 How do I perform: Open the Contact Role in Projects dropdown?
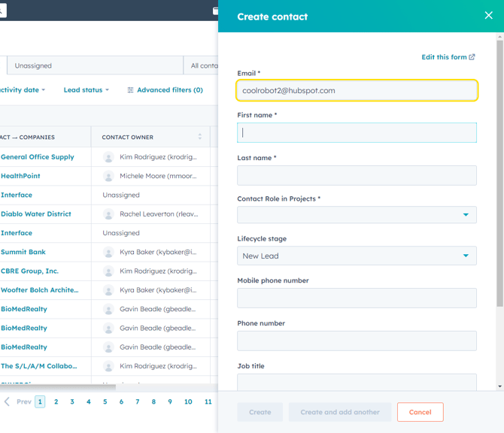pyautogui.click(x=357, y=214)
